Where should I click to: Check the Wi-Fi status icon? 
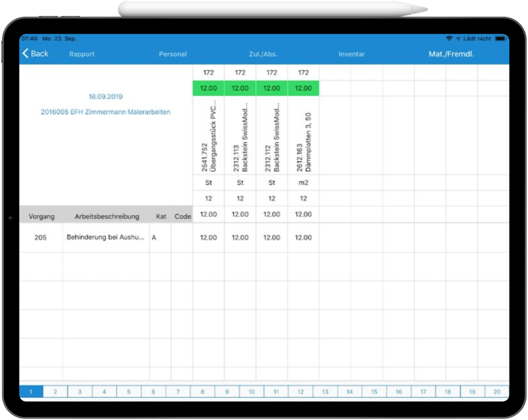449,39
